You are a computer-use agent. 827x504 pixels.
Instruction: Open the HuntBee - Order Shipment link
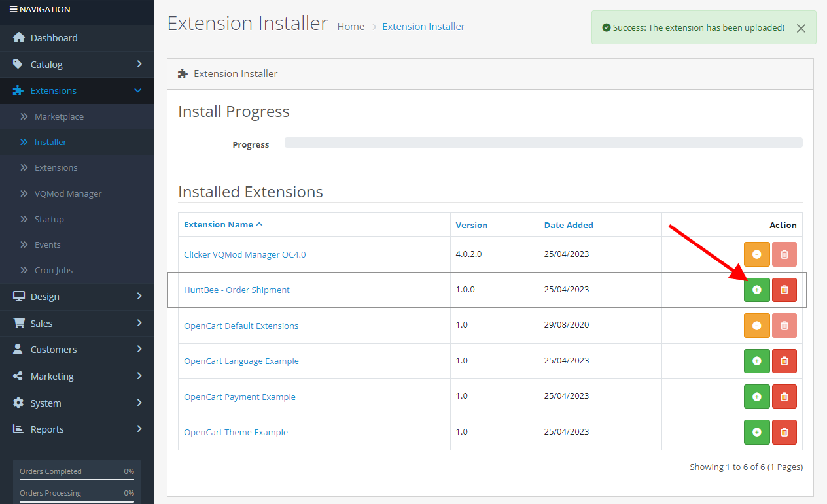tap(237, 290)
